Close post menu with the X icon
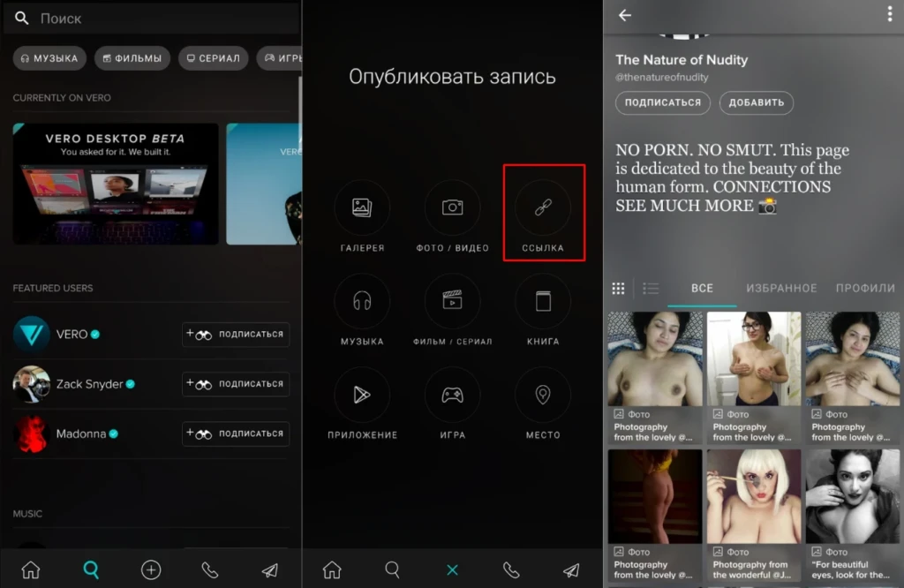This screenshot has width=904, height=588. click(453, 570)
